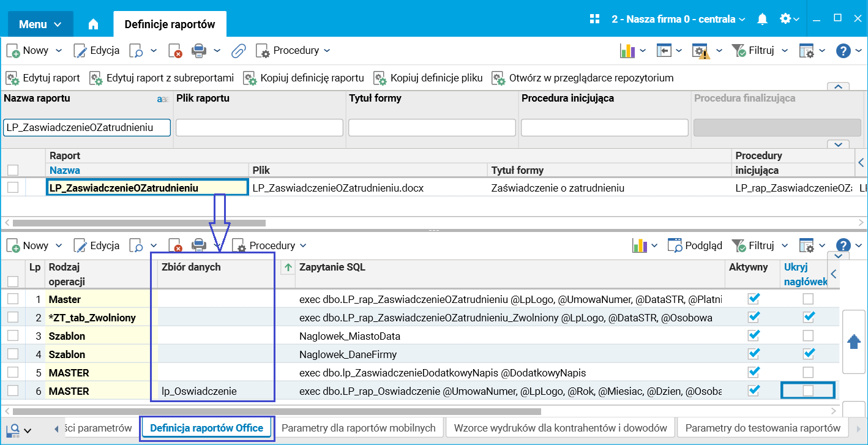Image resolution: width=868 pixels, height=445 pixels.
Task: Open the top Procedury dropdown arrow
Action: pos(327,51)
